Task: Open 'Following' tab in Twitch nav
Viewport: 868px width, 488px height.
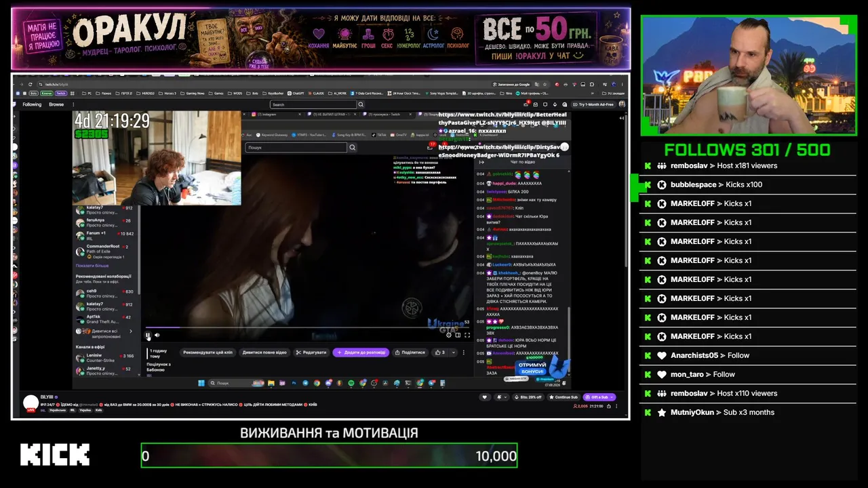Action: point(32,104)
